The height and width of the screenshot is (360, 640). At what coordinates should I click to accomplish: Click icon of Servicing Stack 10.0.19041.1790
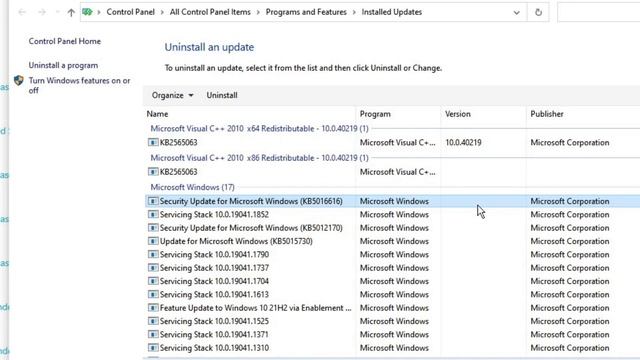[x=153, y=255]
